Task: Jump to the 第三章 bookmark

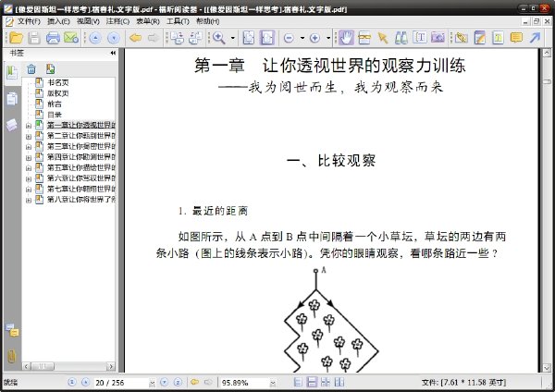Action: point(81,146)
